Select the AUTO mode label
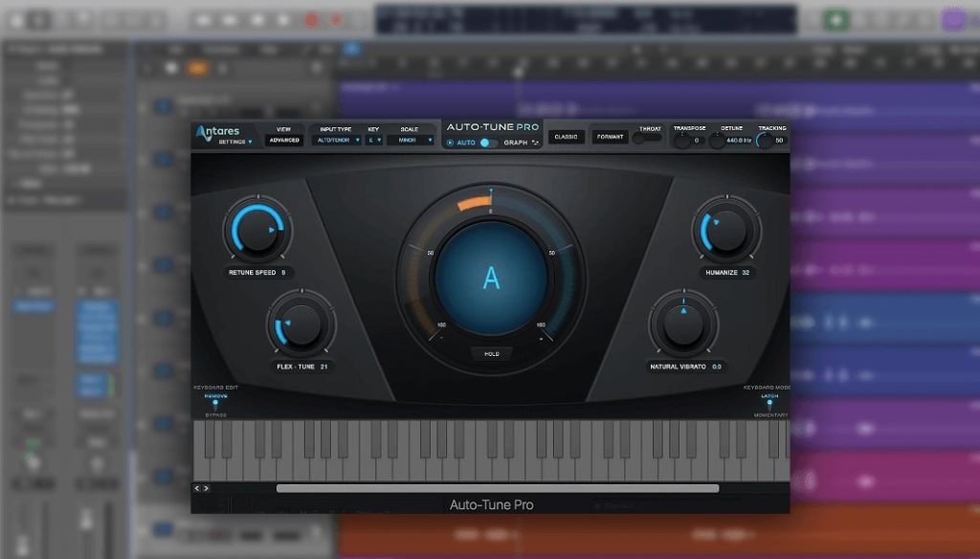980x559 pixels. (466, 143)
